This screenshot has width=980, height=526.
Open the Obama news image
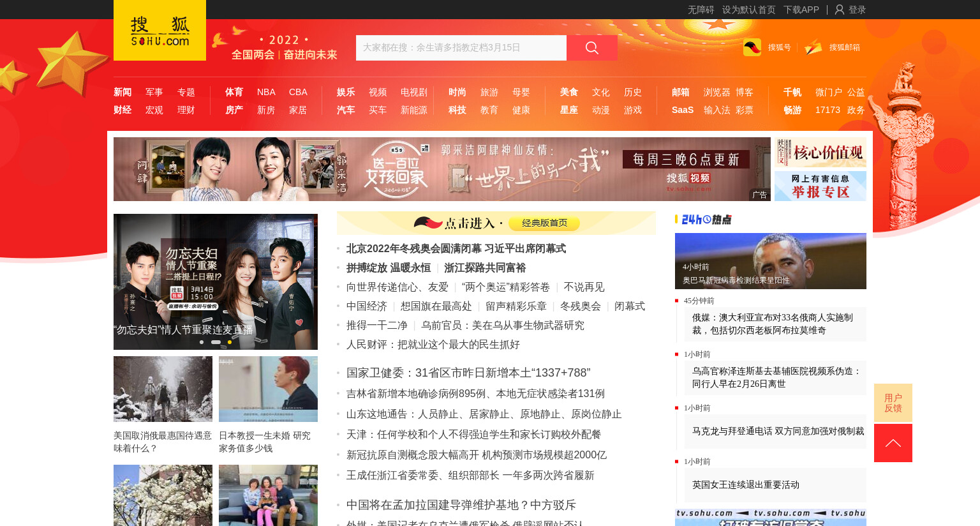tap(771, 261)
